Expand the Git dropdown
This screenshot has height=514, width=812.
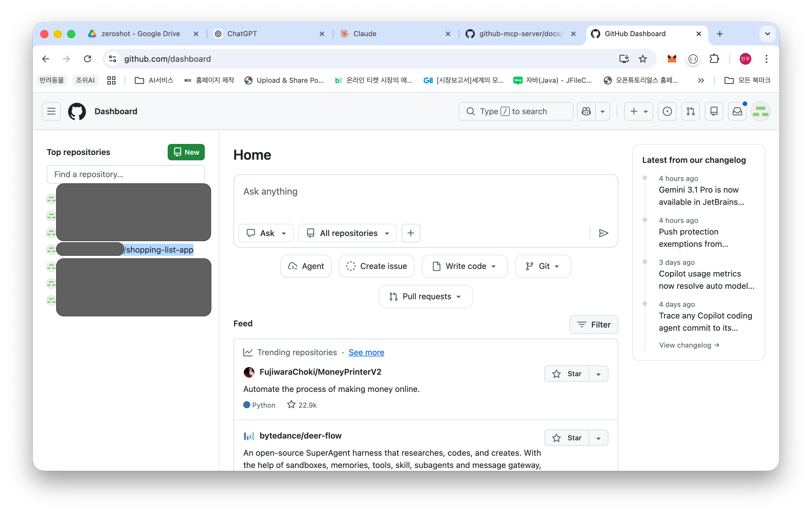[x=543, y=266]
